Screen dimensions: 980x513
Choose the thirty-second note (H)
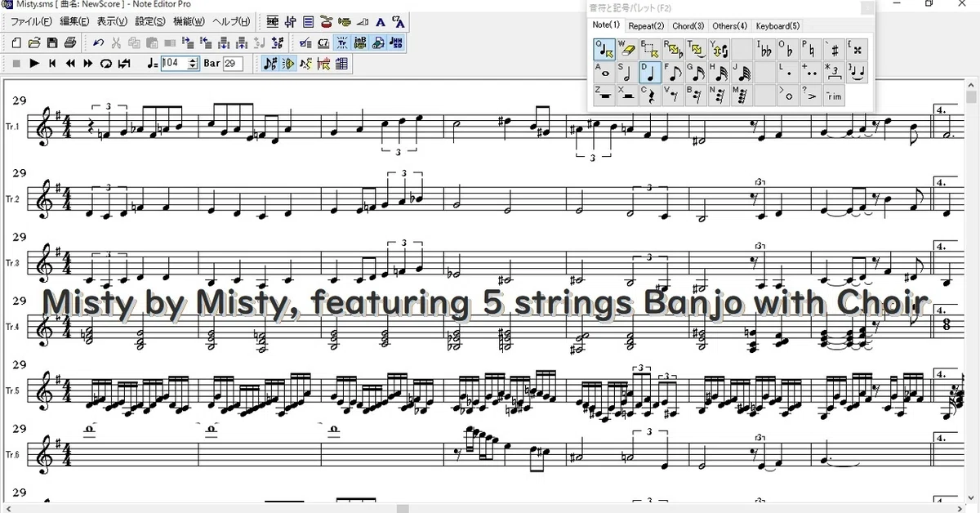719,72
